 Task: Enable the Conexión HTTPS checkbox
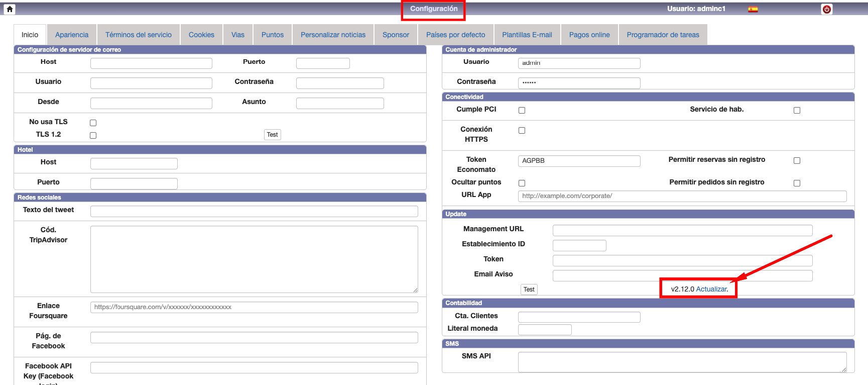(x=522, y=130)
